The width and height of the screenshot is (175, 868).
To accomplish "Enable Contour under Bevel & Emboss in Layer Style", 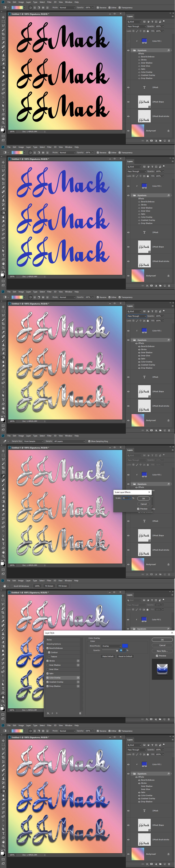I will click(49, 652).
